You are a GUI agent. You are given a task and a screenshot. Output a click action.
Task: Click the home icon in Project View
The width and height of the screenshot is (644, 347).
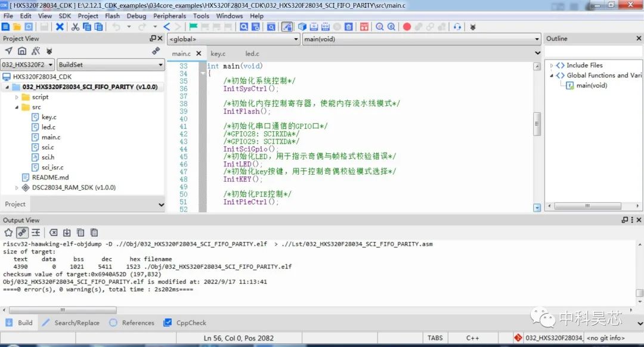point(22,51)
